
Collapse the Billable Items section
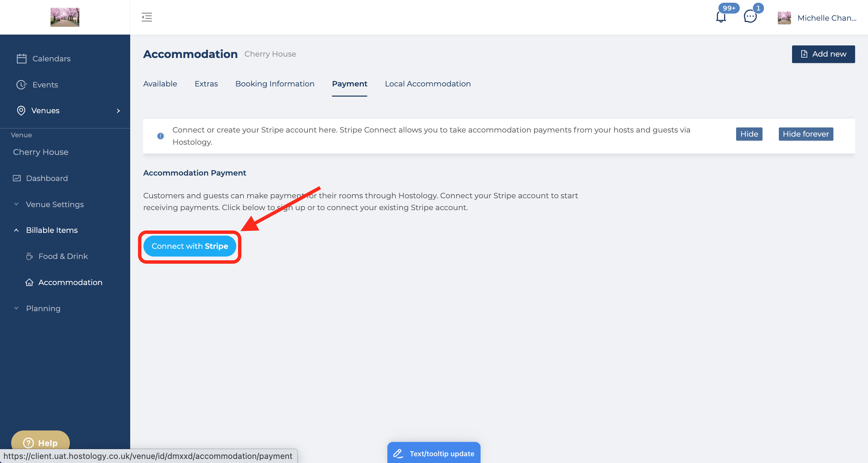tap(16, 230)
